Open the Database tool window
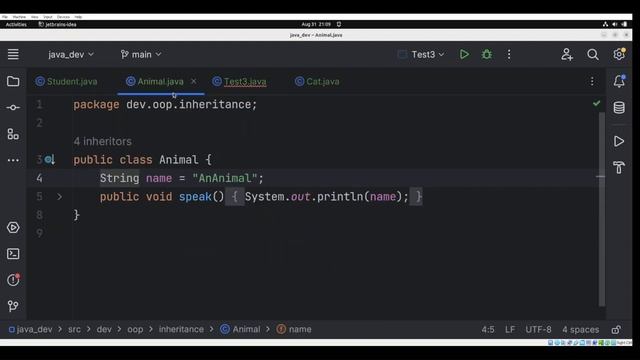The image size is (640, 360). tap(619, 108)
